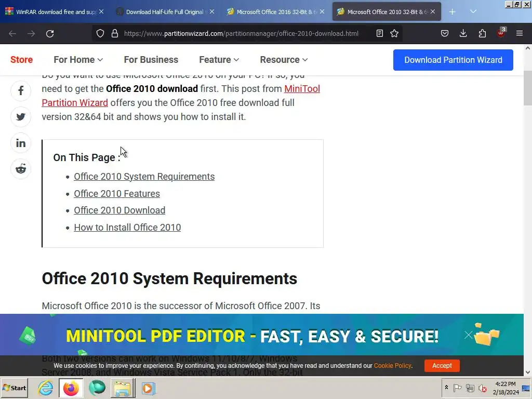Open Firefox downloads panel
532x399 pixels.
pyautogui.click(x=463, y=34)
